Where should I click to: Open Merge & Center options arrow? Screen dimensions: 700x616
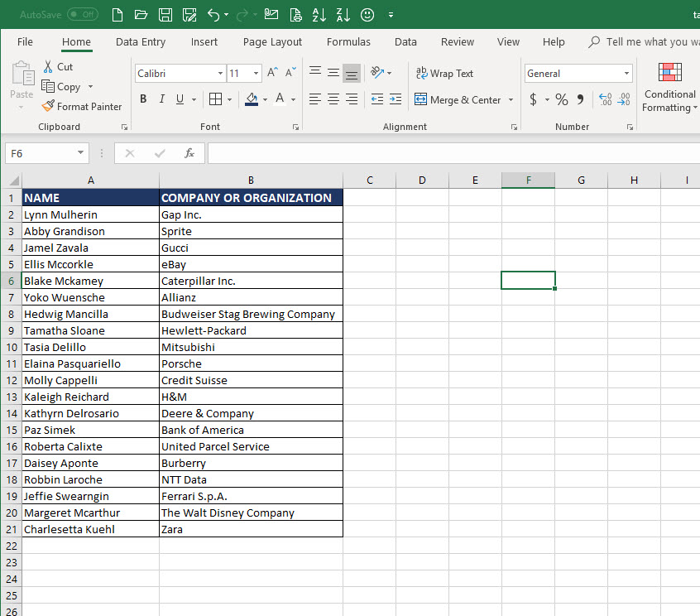click(x=511, y=99)
